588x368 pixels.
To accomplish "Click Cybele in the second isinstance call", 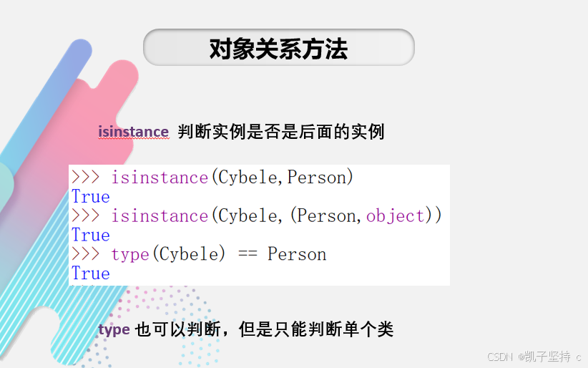I will click(248, 216).
